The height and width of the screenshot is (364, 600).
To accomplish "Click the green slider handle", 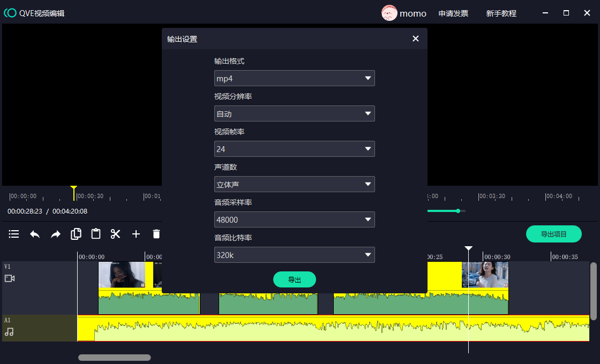I will (x=458, y=211).
